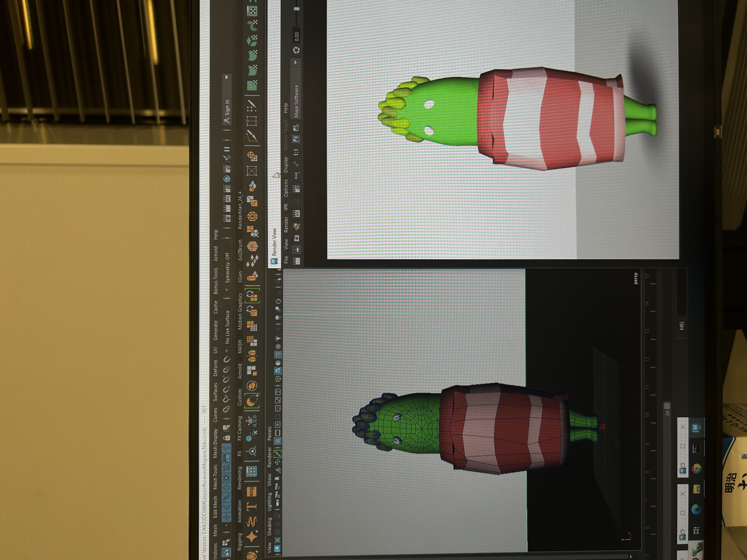Click the green cube UV mapping shelf icon
Viewport: 747px width, 560px height.
pyautogui.click(x=253, y=41)
